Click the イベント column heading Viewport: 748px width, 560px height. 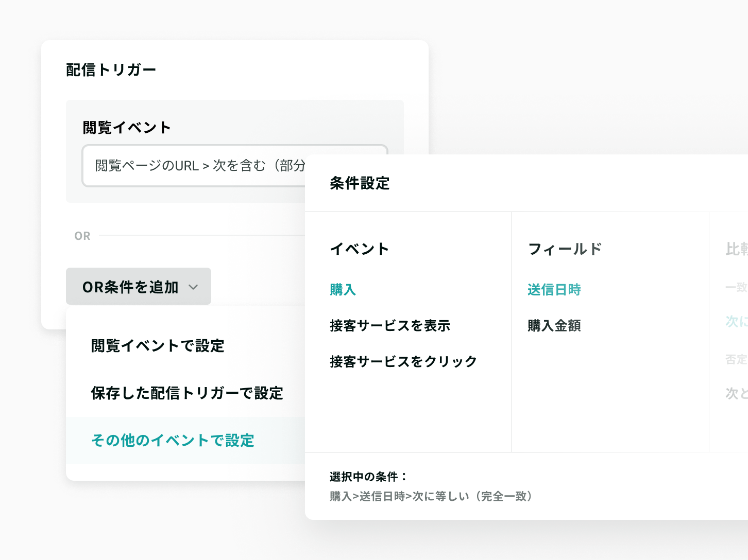point(360,249)
